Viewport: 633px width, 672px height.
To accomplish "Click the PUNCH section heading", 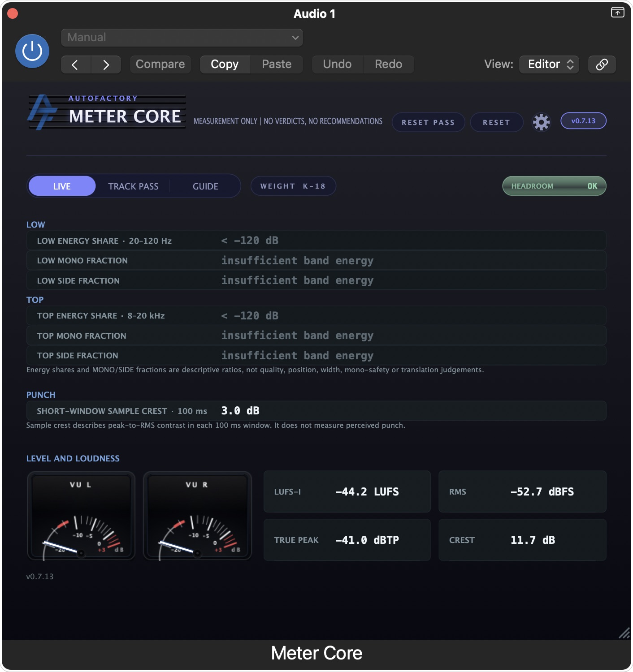I will pos(41,395).
